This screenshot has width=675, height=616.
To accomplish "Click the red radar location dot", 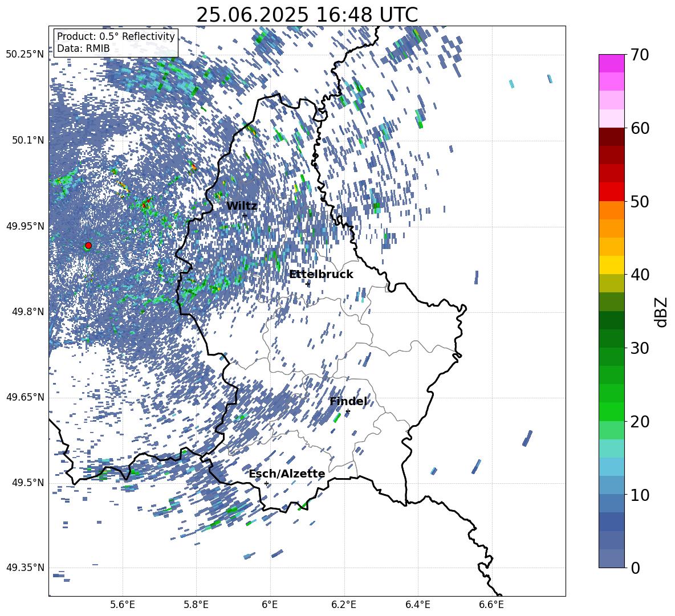I will 88,246.
